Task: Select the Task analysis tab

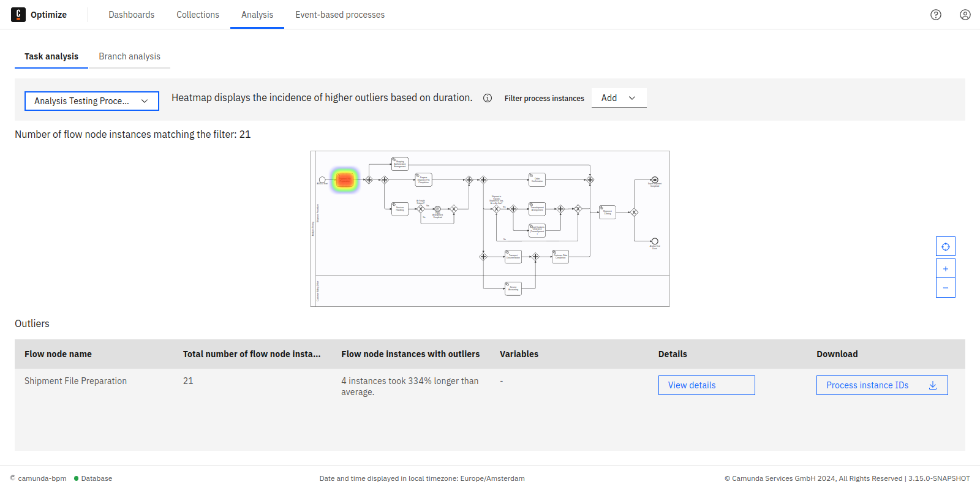Action: tap(51, 56)
